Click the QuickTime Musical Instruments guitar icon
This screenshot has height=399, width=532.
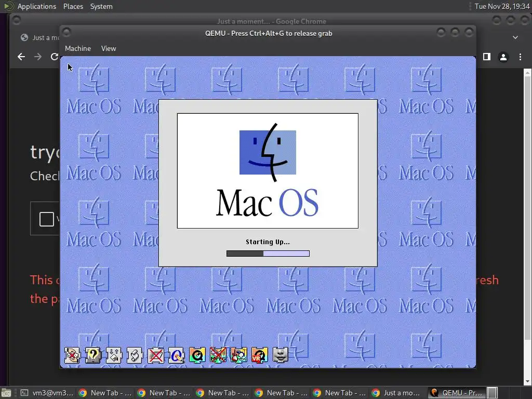pyautogui.click(x=239, y=355)
